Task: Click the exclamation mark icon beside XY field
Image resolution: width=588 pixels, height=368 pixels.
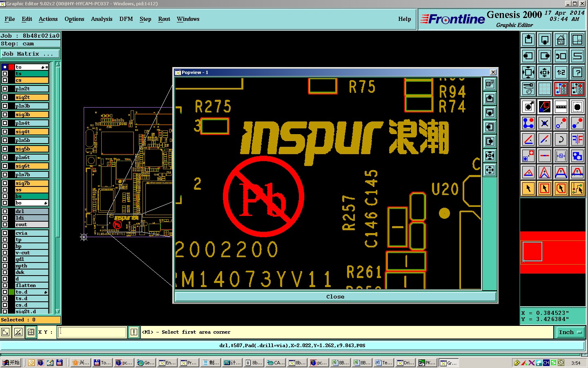Action: point(134,332)
